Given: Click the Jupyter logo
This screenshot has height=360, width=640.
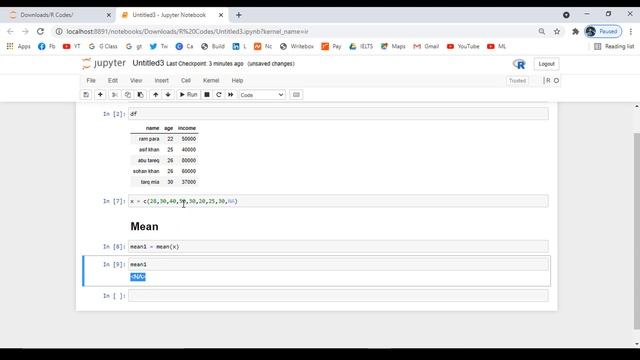Looking at the screenshot, I should tap(104, 63).
